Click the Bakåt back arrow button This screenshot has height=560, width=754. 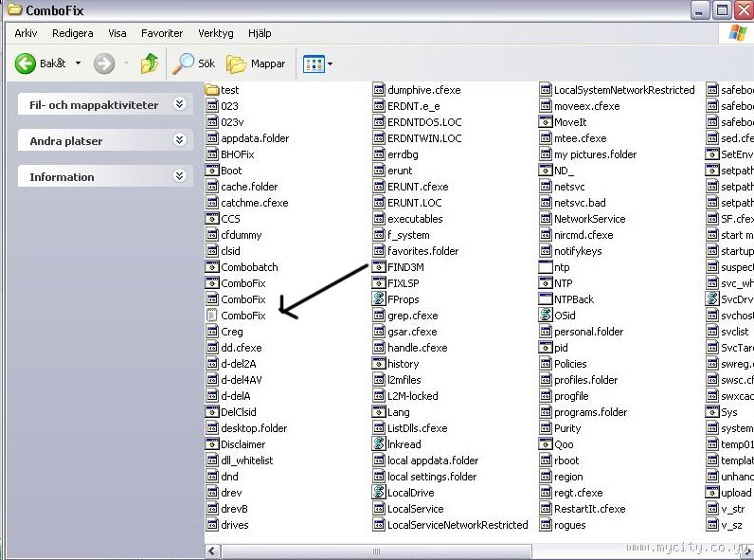click(25, 63)
